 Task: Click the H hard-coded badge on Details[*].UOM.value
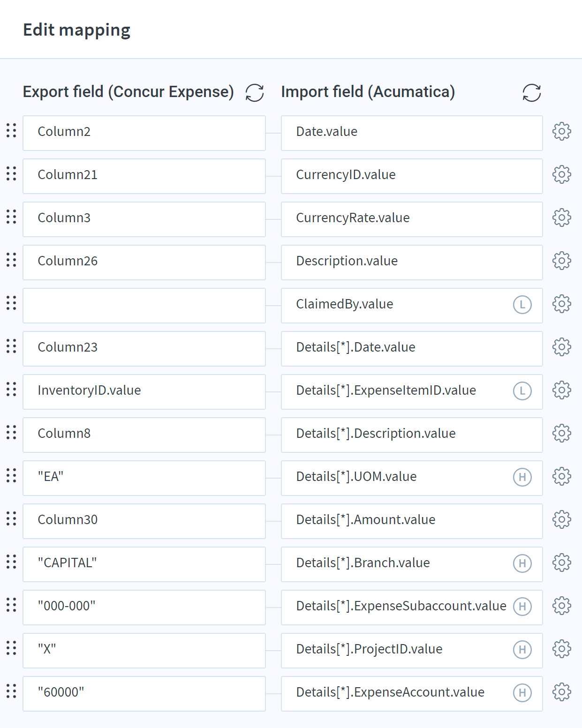pyautogui.click(x=522, y=477)
